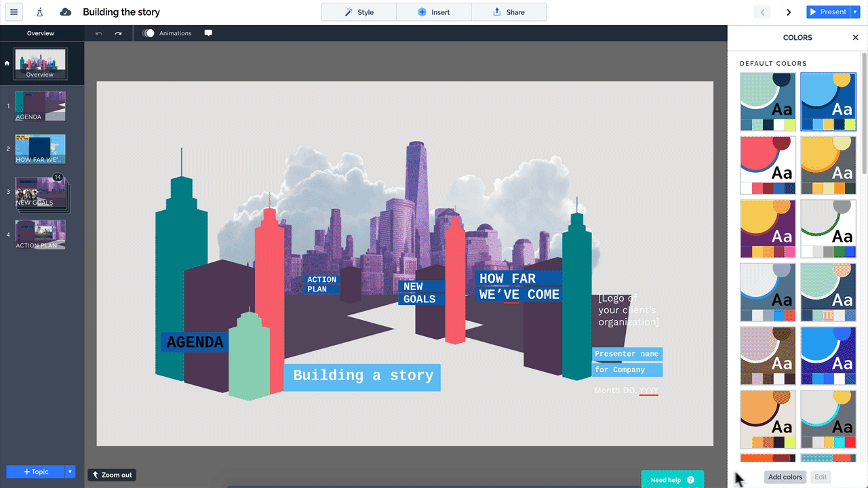Viewport: 868px width, 488px height.
Task: Click the Add colors button
Action: pyautogui.click(x=785, y=477)
